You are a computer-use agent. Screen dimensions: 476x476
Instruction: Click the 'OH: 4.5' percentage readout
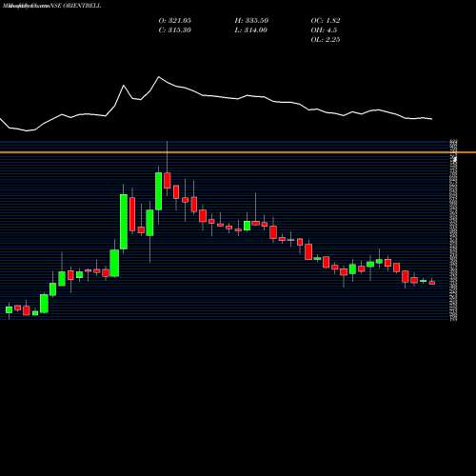[x=324, y=30]
